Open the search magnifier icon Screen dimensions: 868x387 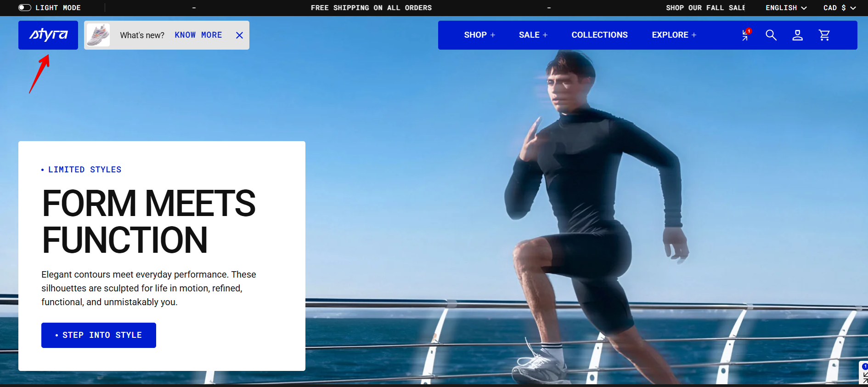click(771, 35)
